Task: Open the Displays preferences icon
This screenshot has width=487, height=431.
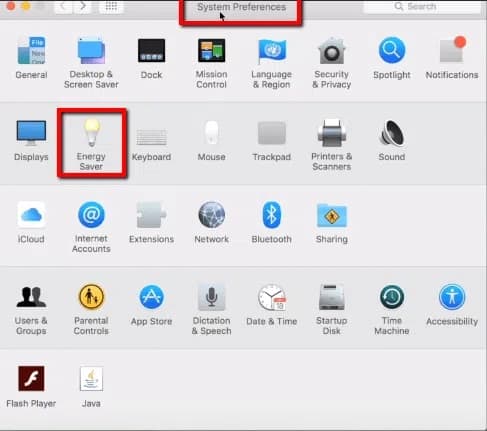Action: point(31,133)
